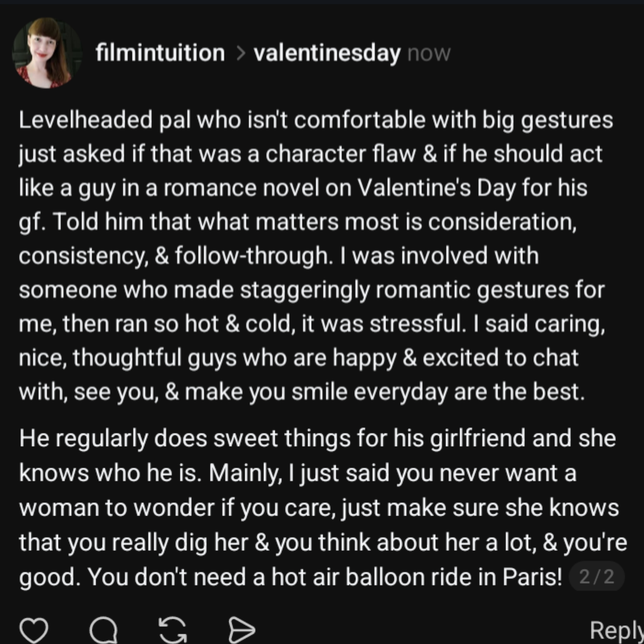Click the chevron arrow beside filmintuition
The width and height of the screenshot is (644, 644).
coord(240,53)
